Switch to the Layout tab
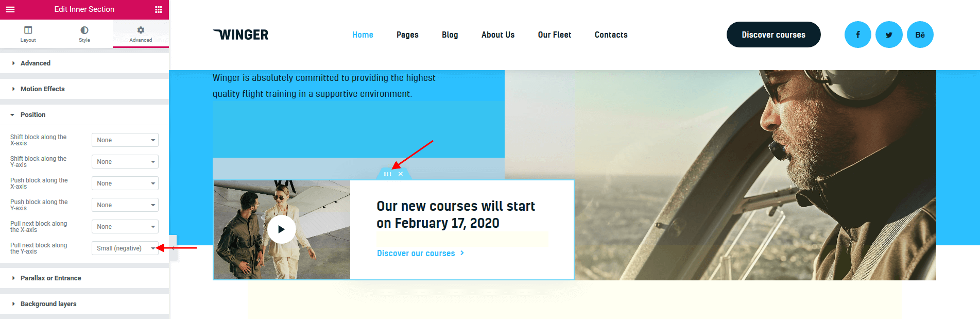Viewport: 980px width, 319px height. click(x=28, y=34)
